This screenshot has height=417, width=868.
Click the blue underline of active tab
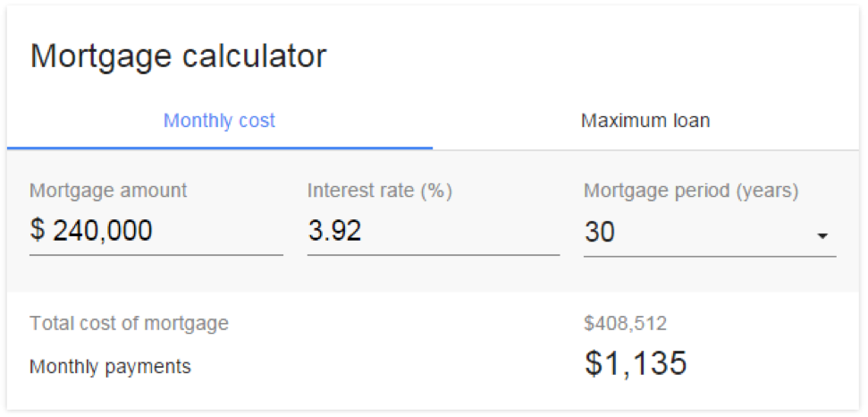[x=220, y=149]
